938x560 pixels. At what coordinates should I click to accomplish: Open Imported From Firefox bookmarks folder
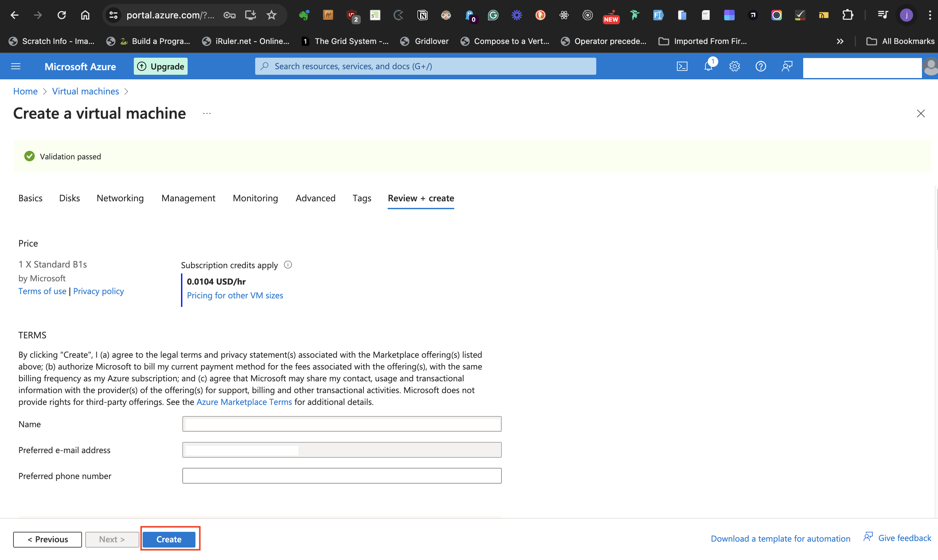[703, 41]
